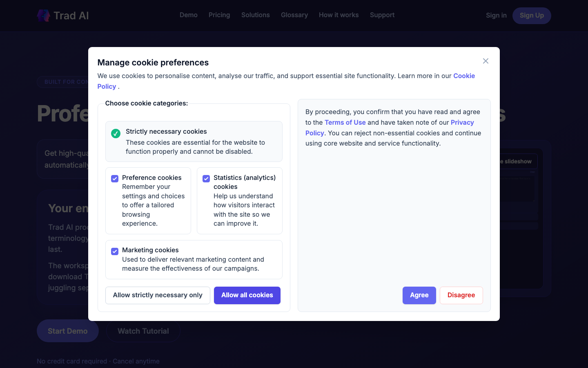Viewport: 588px width, 368px height.
Task: Click the Trad AI logo icon
Action: [x=44, y=16]
